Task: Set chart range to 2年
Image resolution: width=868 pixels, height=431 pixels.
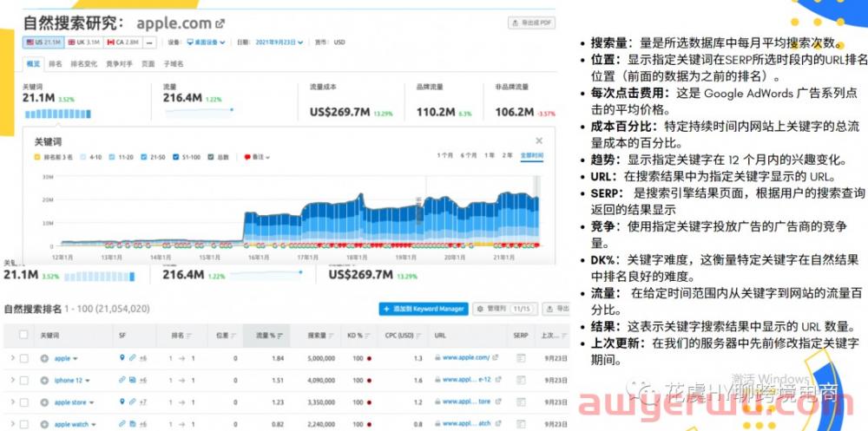Action: pyautogui.click(x=508, y=155)
